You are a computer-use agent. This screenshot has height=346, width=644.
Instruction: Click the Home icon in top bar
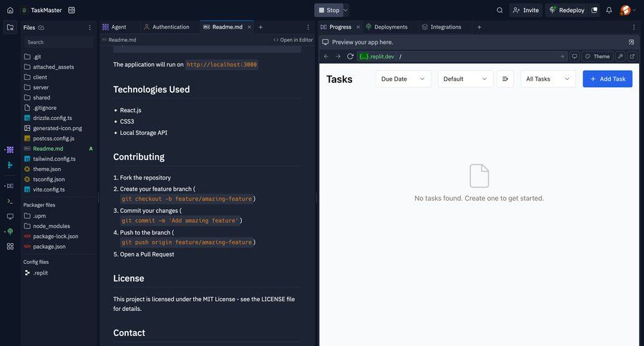coord(10,10)
